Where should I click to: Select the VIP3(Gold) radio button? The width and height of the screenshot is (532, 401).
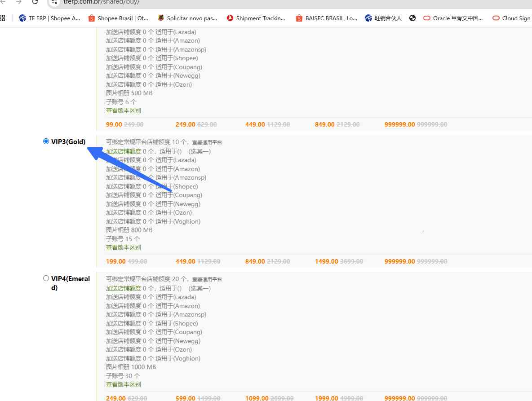tap(46, 141)
